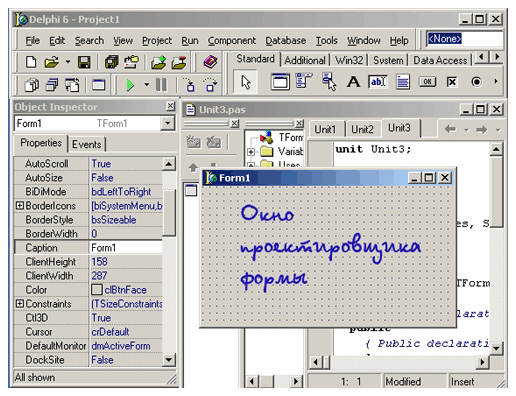This screenshot has height=396, width=516.
Task: Select the Edit component icon
Action: [x=378, y=82]
